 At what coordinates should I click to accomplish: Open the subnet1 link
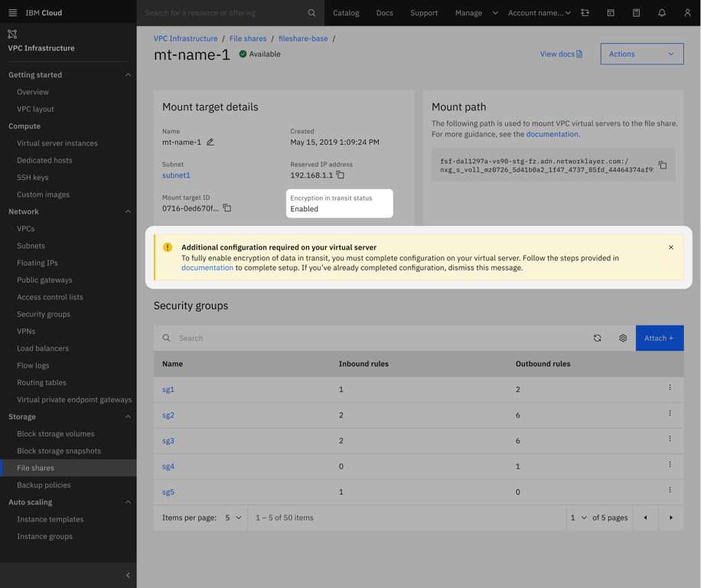tap(176, 175)
